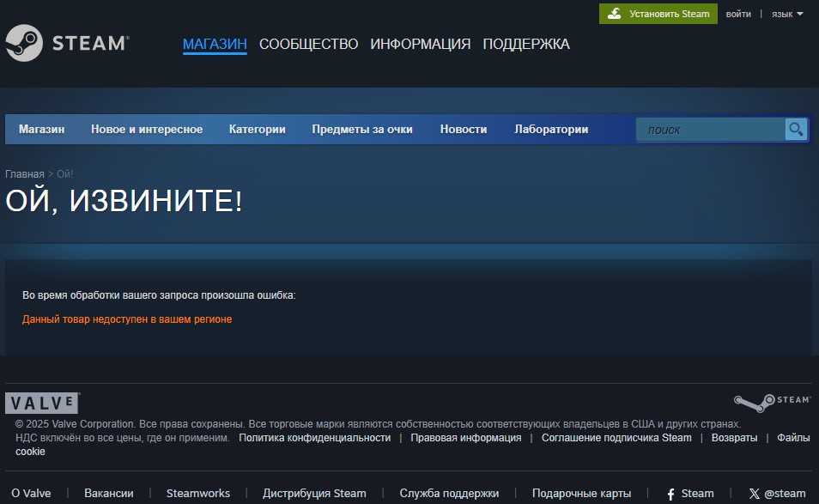Expand the Новое и интересное menu

tap(147, 130)
